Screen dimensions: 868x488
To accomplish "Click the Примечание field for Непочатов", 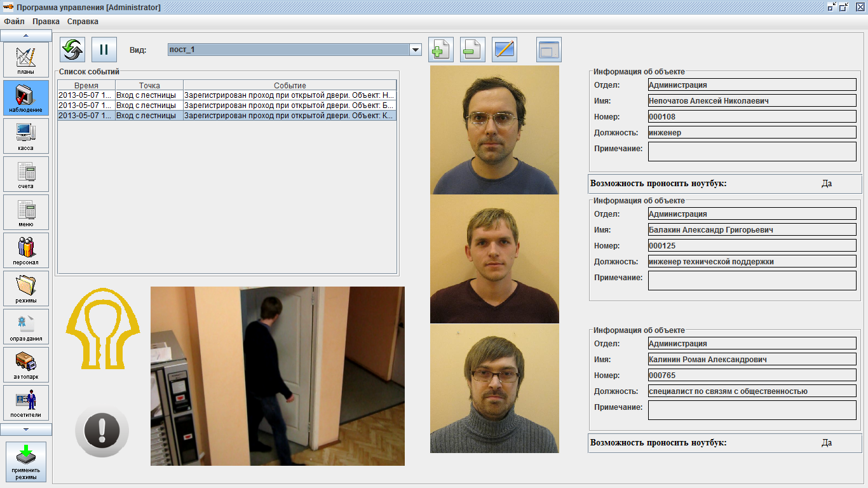I will [x=752, y=151].
